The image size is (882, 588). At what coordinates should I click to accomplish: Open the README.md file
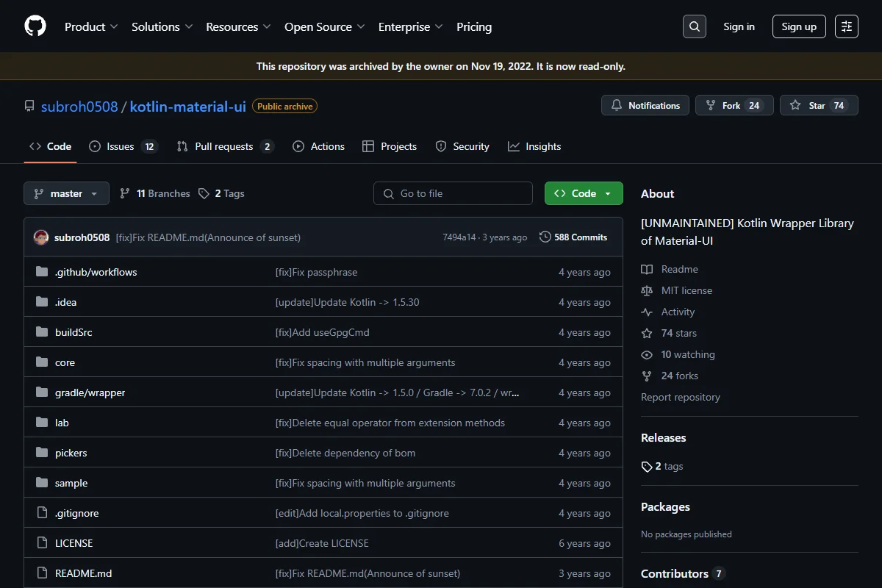[x=83, y=573]
